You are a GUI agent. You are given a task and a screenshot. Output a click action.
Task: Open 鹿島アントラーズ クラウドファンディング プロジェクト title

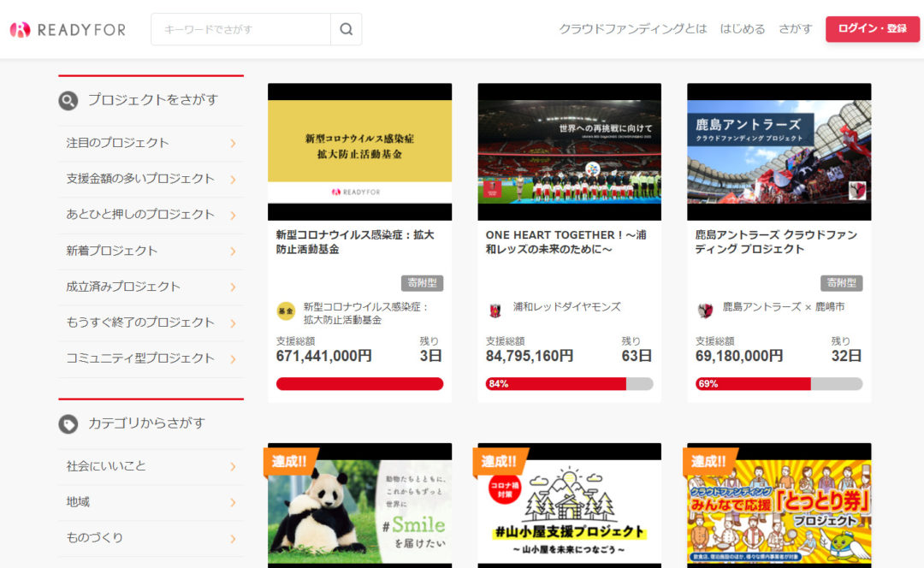pos(776,242)
